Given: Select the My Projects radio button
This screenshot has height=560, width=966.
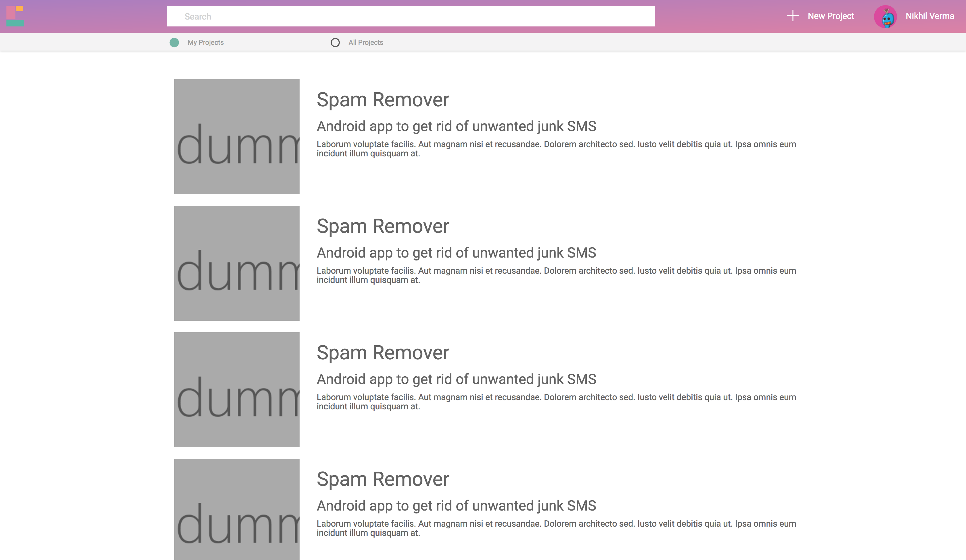Looking at the screenshot, I should pyautogui.click(x=174, y=43).
